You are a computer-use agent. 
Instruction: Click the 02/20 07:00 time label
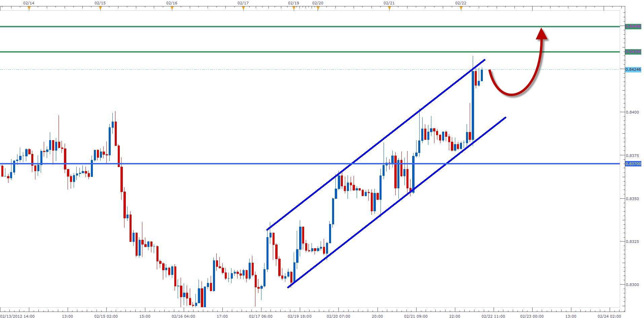click(x=338, y=316)
